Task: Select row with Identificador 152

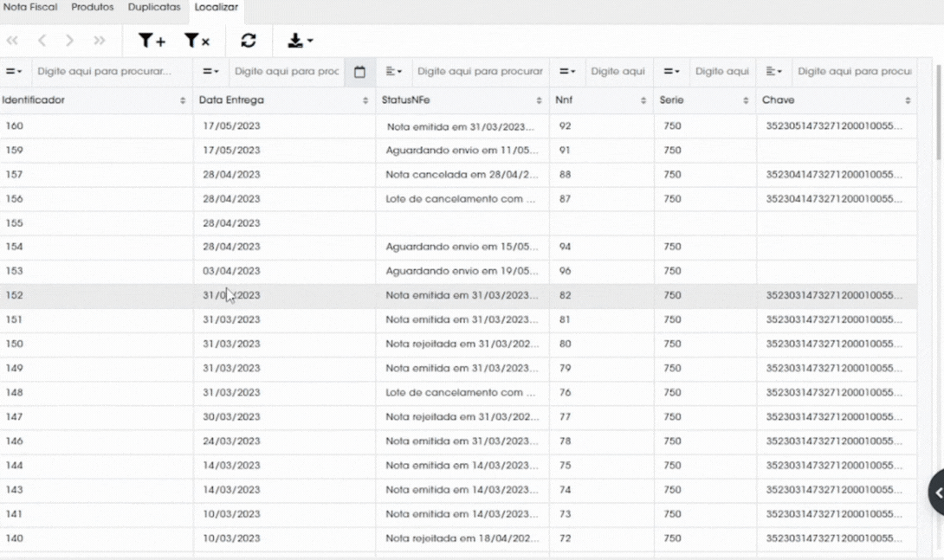Action: click(458, 296)
